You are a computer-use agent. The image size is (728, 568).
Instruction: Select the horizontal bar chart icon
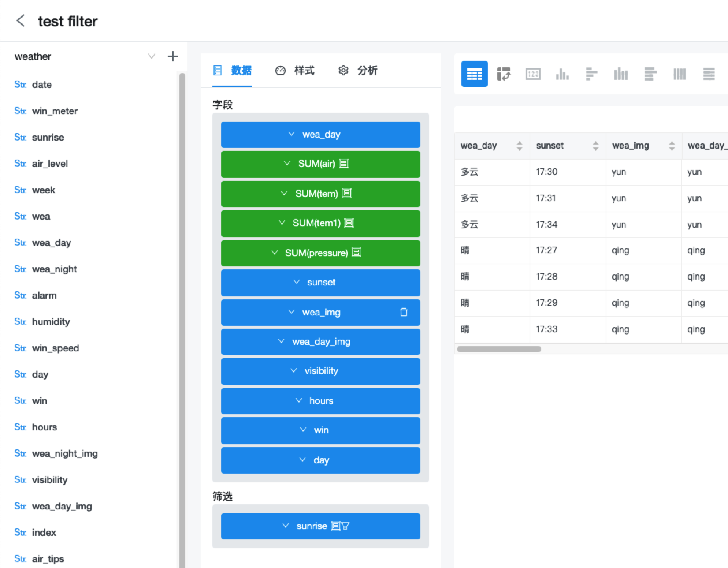pyautogui.click(x=591, y=74)
